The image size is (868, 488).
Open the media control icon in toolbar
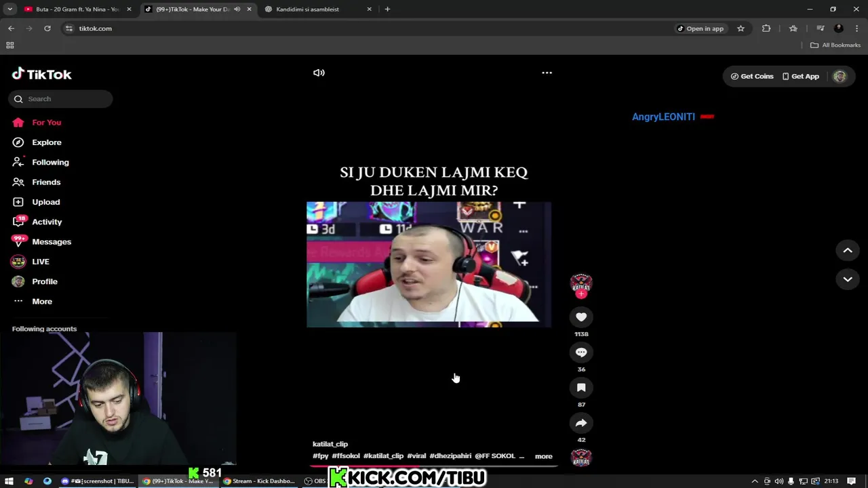(820, 28)
